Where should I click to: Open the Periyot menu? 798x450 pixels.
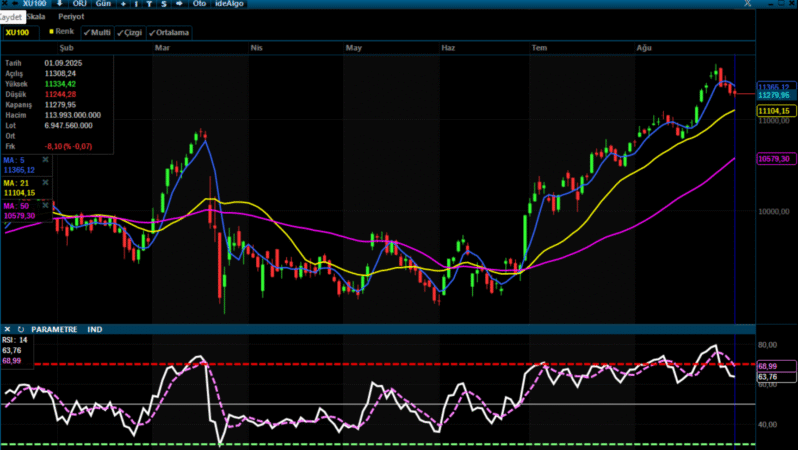71,17
